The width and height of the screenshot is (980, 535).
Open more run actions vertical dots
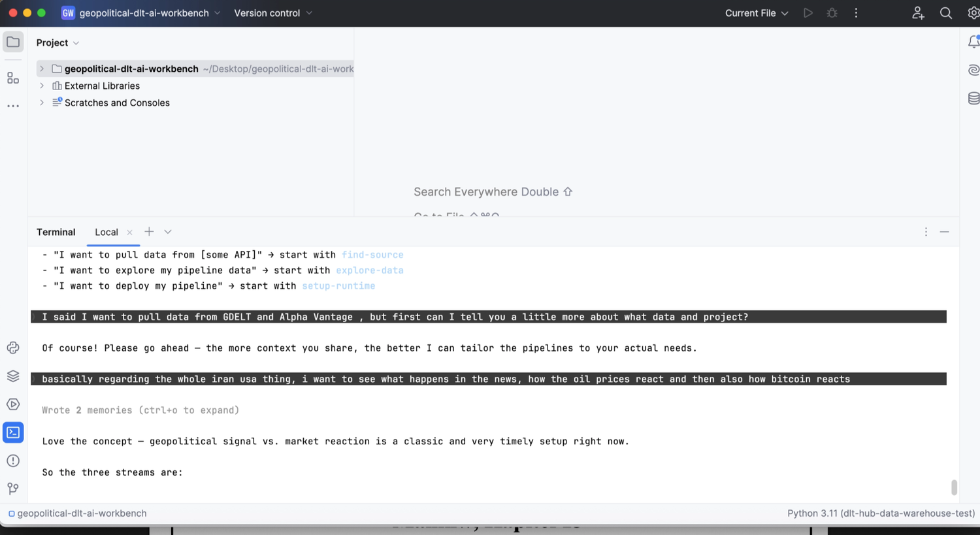[x=856, y=13]
